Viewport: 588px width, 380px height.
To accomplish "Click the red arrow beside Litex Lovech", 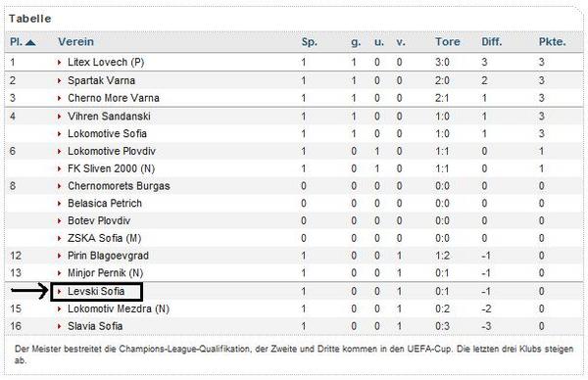I will 59,63.
